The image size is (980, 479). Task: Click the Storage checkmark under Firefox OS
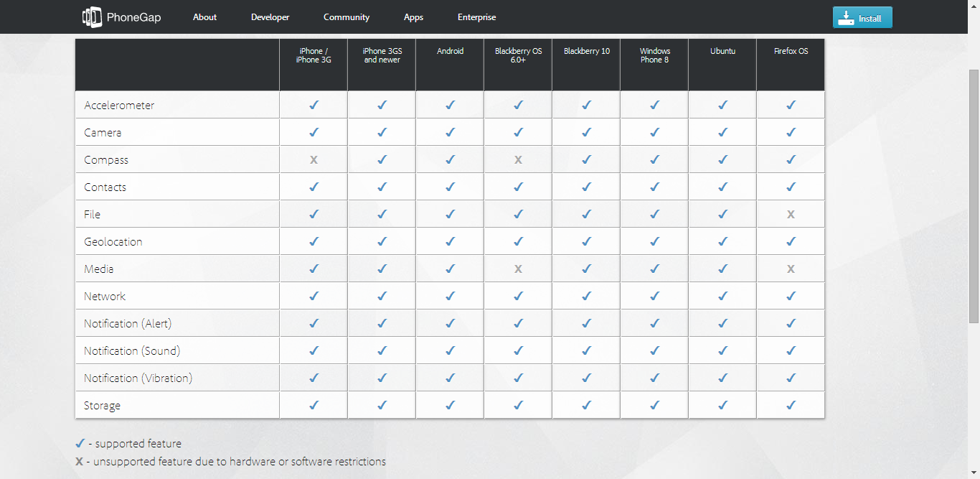[x=791, y=405]
